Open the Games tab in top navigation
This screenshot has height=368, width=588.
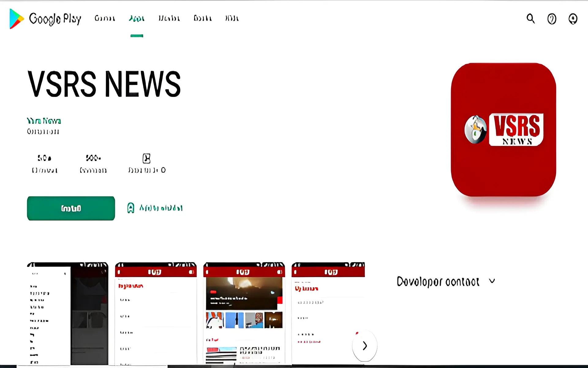coord(105,18)
